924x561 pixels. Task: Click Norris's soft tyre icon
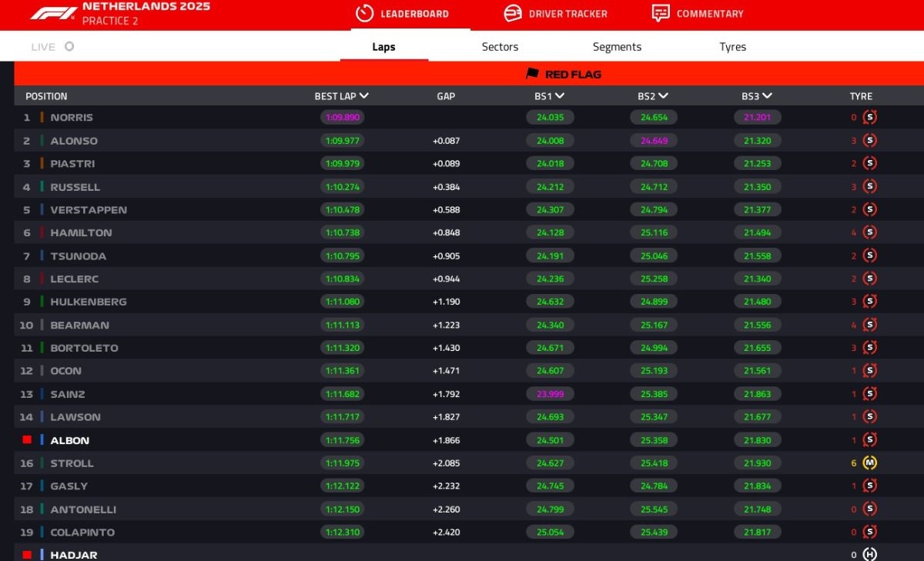pos(870,118)
